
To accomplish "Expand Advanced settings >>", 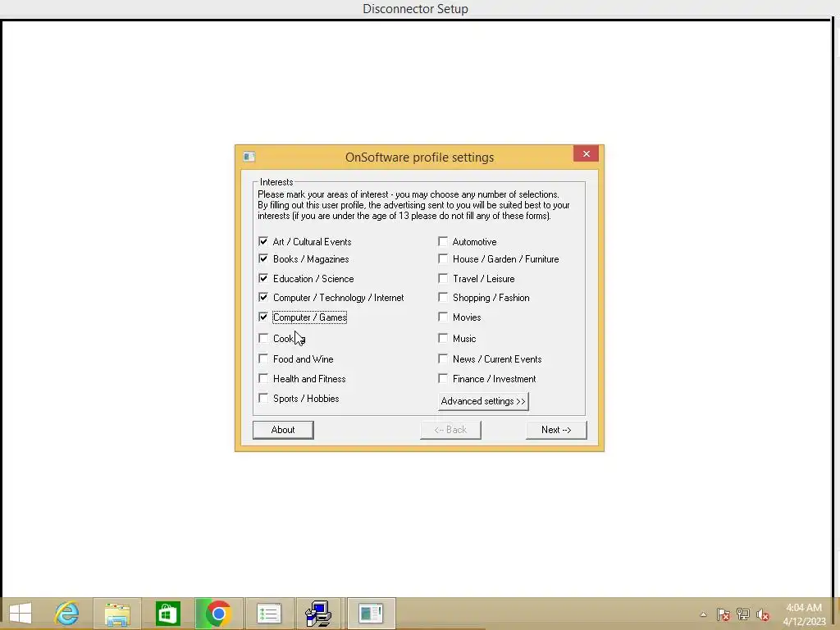I will click(x=483, y=401).
